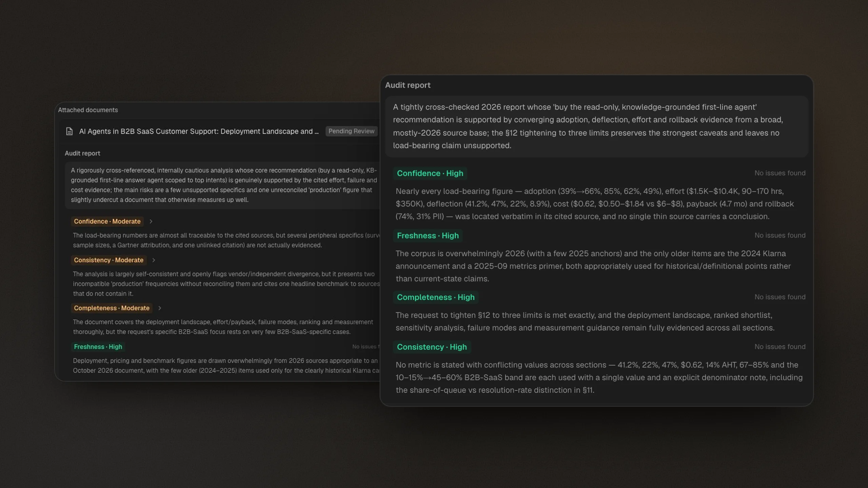Click the 'Attached documents' heading
The width and height of the screenshot is (868, 488).
(88, 110)
